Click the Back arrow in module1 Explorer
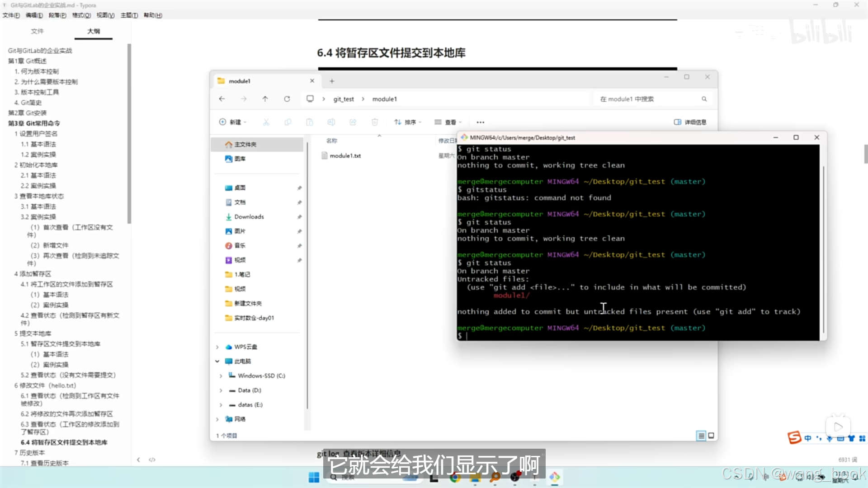Viewport: 868px width, 488px height. (222, 99)
